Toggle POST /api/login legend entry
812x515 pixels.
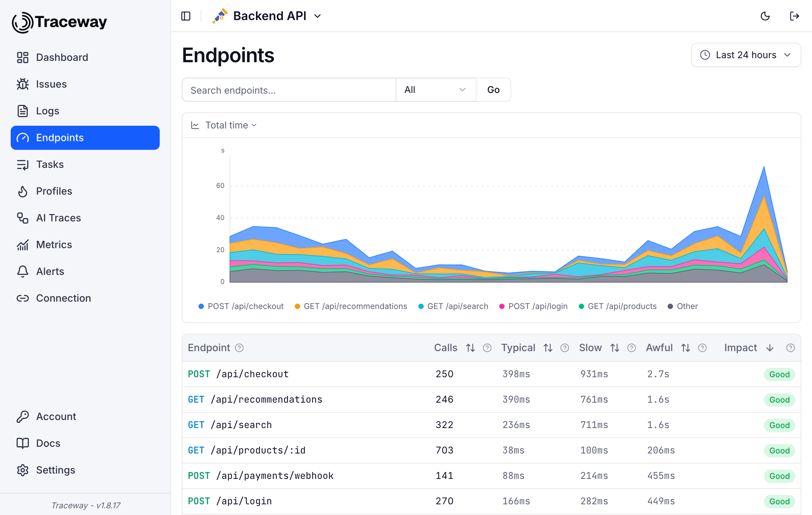pyautogui.click(x=533, y=306)
